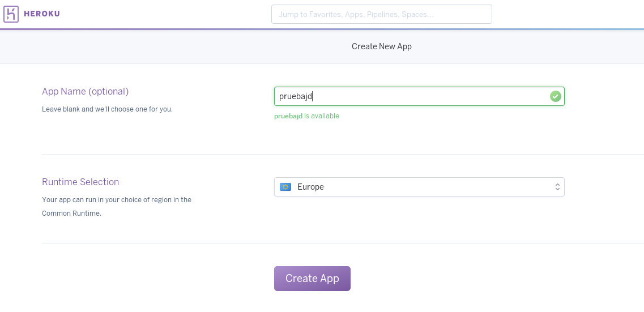Click the bold pruebajd name in availability message
Screen dimensions: 644x312
pos(288,116)
